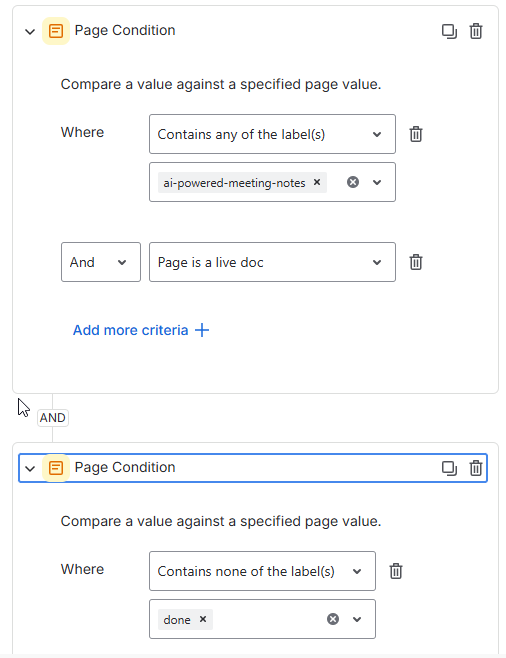Remove the 'done' label tag

tap(203, 619)
